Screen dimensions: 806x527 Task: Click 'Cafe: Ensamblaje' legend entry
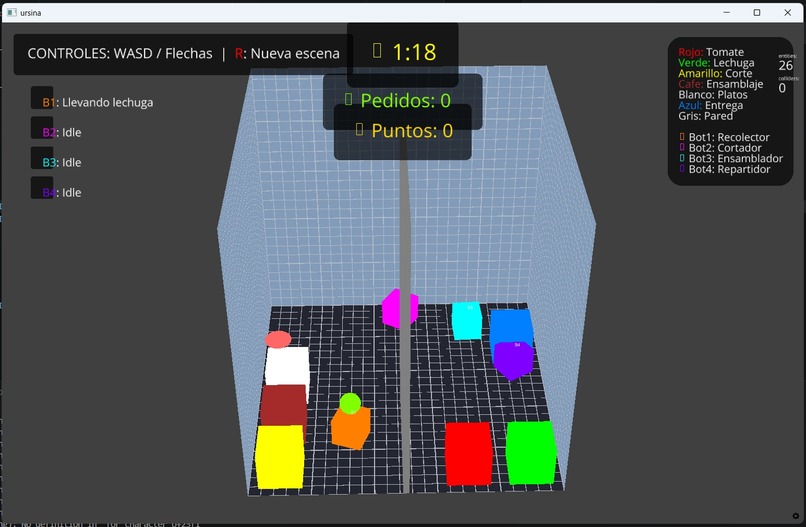[x=721, y=84]
